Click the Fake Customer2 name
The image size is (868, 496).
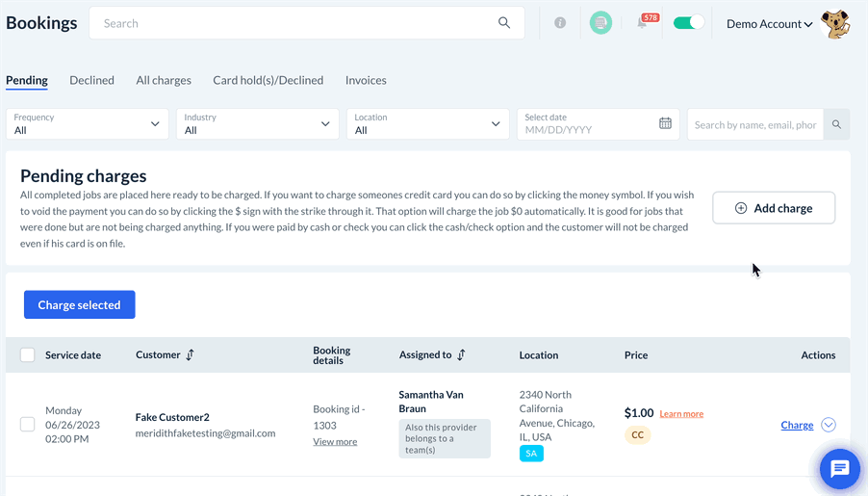(172, 417)
